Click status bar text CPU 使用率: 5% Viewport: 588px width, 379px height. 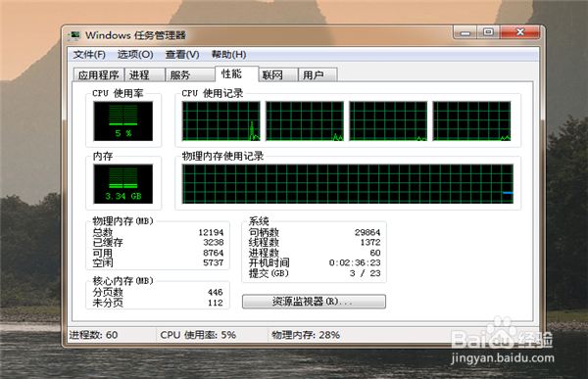[x=198, y=335]
